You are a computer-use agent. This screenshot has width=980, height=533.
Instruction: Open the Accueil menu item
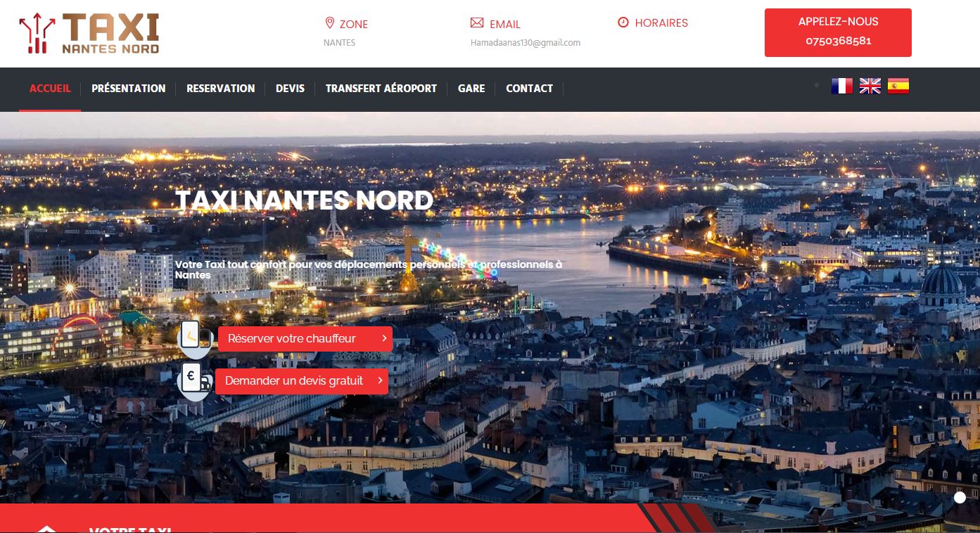(50, 89)
